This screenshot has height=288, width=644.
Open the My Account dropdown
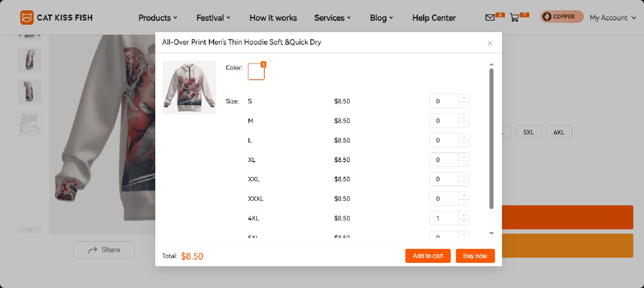[x=612, y=18]
